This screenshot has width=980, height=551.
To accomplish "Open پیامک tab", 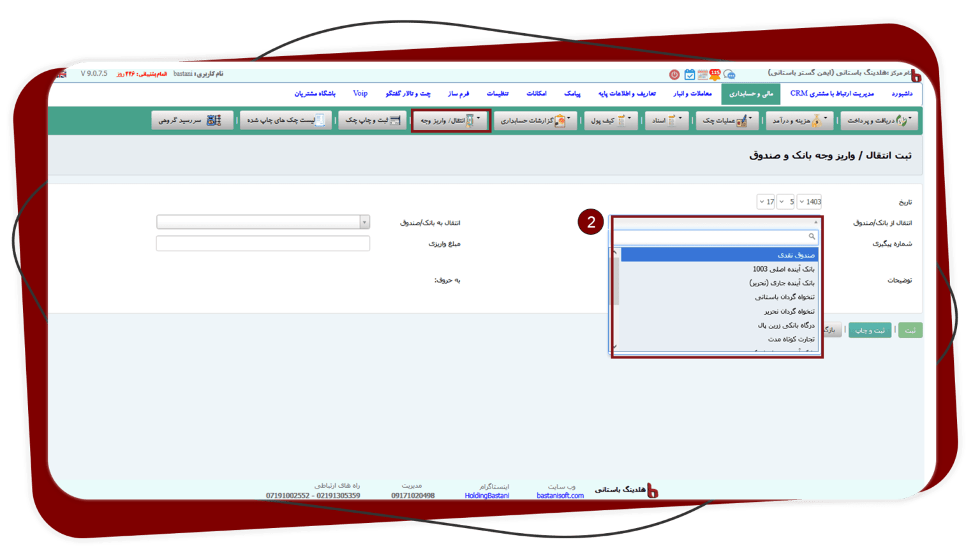I will [572, 94].
